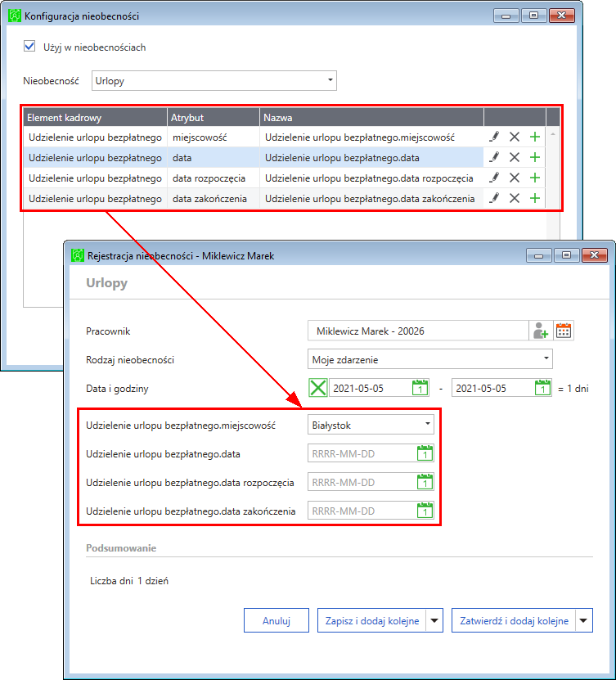Expand the miejscowość Białystok dropdown
This screenshot has height=680, width=616.
click(x=427, y=424)
